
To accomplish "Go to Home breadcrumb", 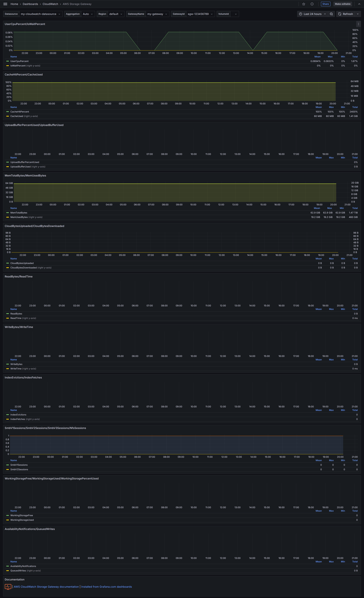I will [14, 4].
